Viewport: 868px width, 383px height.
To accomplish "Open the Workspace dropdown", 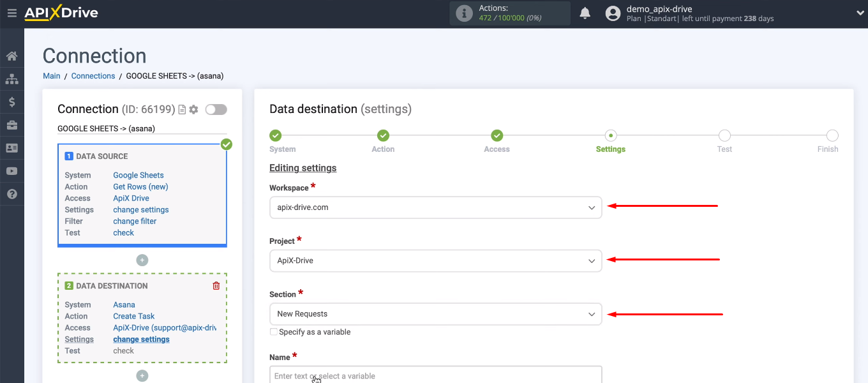I will click(435, 207).
